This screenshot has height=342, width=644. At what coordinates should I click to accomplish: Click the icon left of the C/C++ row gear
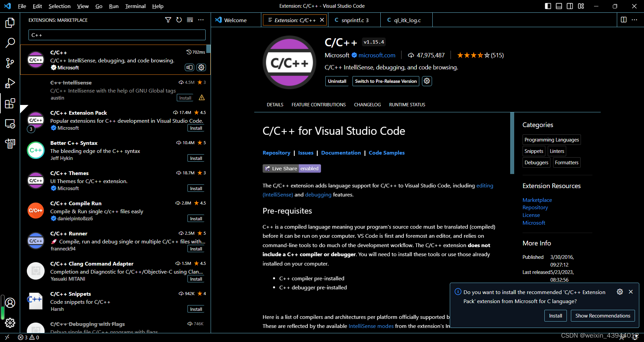pyautogui.click(x=190, y=67)
